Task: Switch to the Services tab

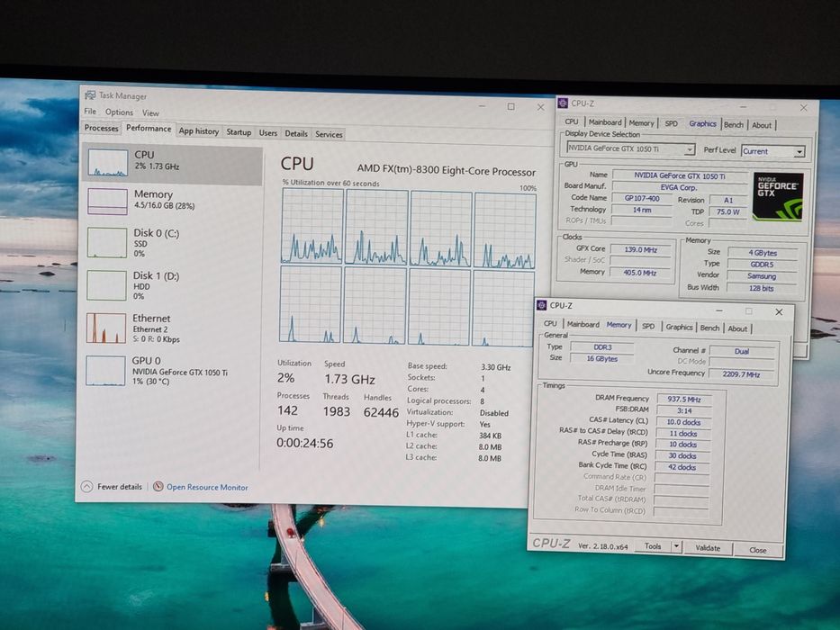Action: (x=329, y=134)
